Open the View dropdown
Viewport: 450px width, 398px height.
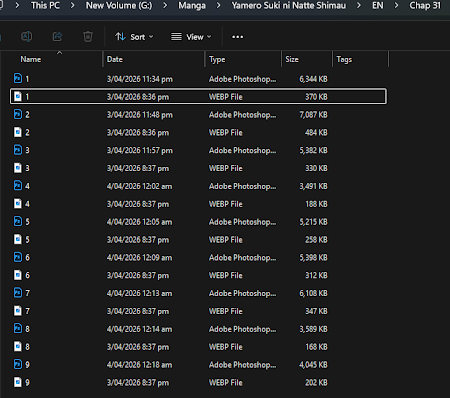pyautogui.click(x=191, y=37)
